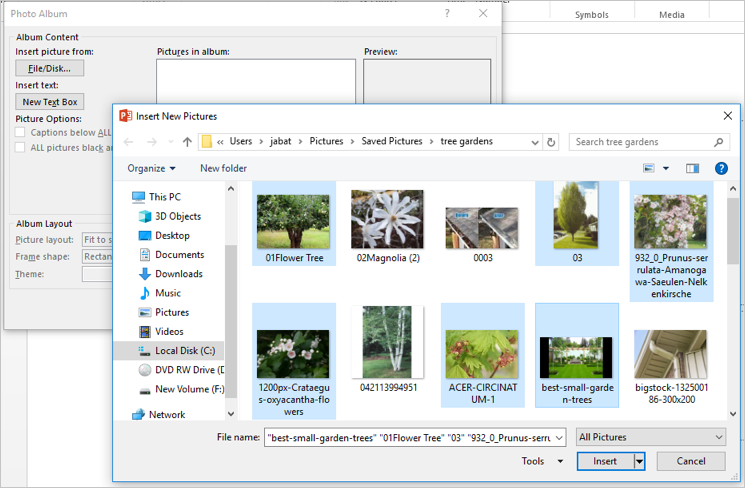
Task: Click the Pictures breadcrumb in address bar
Action: 326,142
